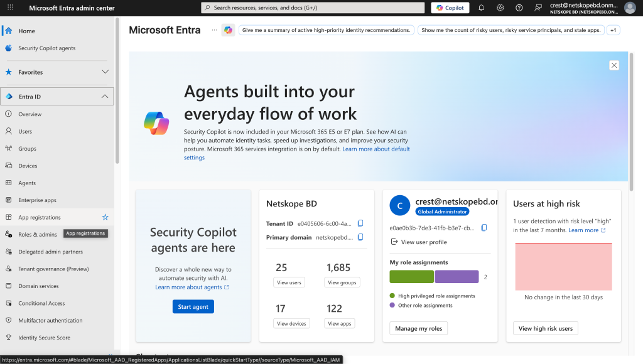
Task: Expand the Favorites section chevron
Action: click(105, 72)
